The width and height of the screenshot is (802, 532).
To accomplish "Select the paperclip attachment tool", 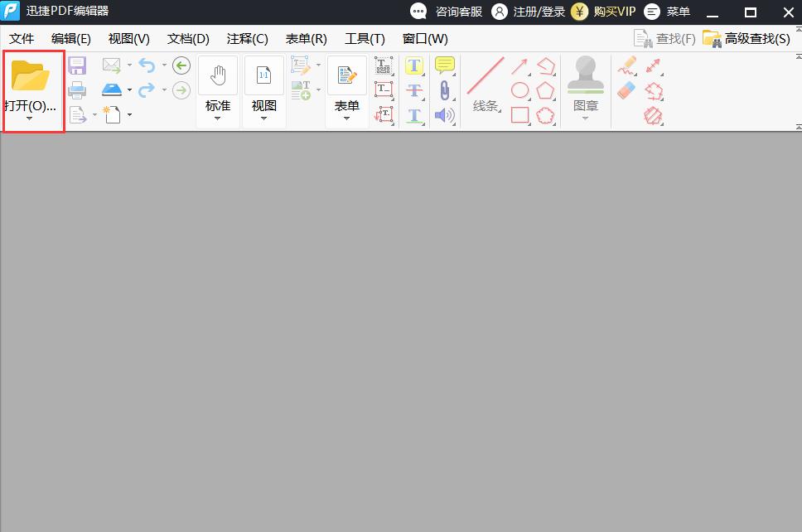I will click(x=445, y=90).
